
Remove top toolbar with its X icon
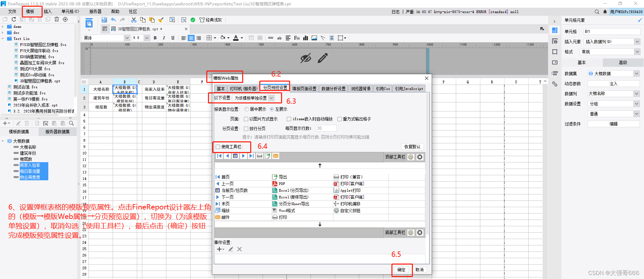coord(420,157)
